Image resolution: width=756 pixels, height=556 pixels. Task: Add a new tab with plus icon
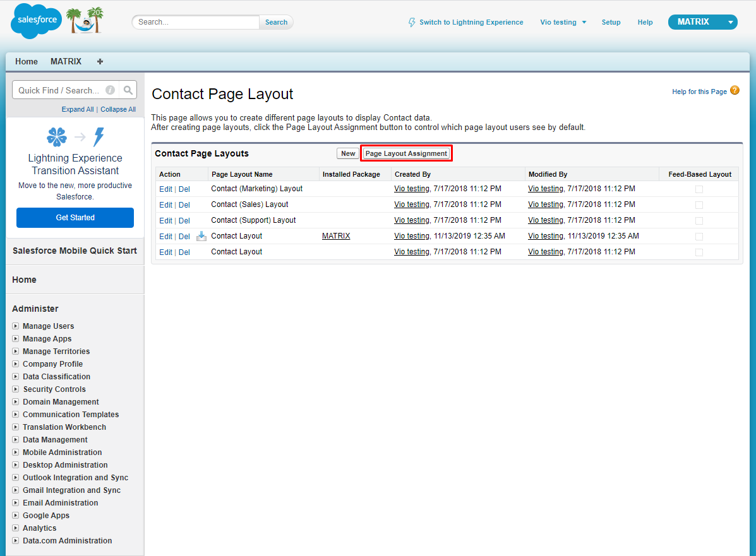100,61
